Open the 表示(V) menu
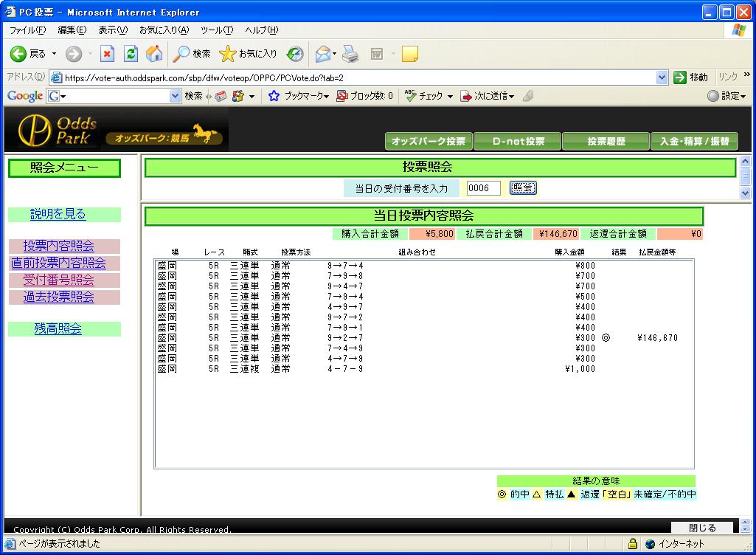 click(x=113, y=30)
